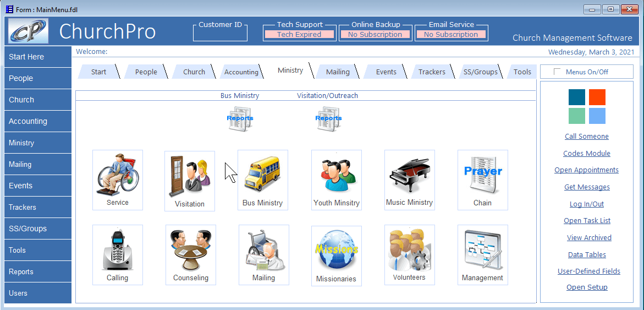Viewport: 644px width, 310px height.
Task: Switch to the Tools tab
Action: point(522,72)
